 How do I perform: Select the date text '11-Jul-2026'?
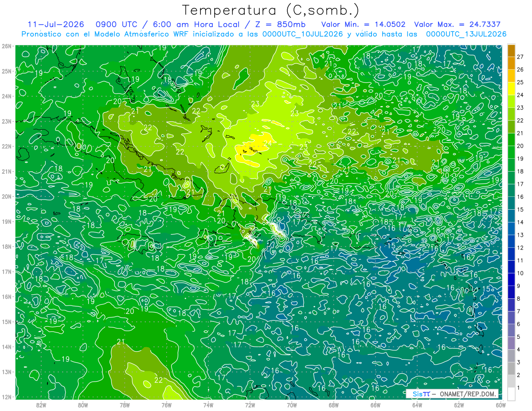click(55, 24)
